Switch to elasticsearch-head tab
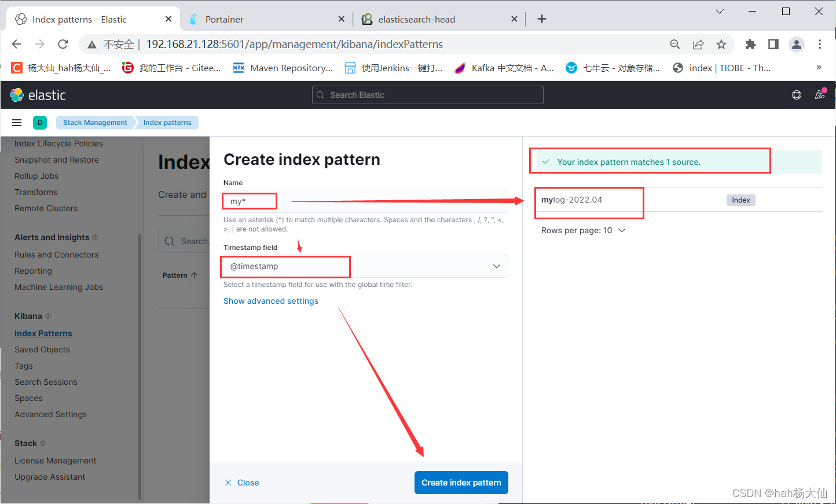The width and height of the screenshot is (836, 504). click(x=440, y=19)
